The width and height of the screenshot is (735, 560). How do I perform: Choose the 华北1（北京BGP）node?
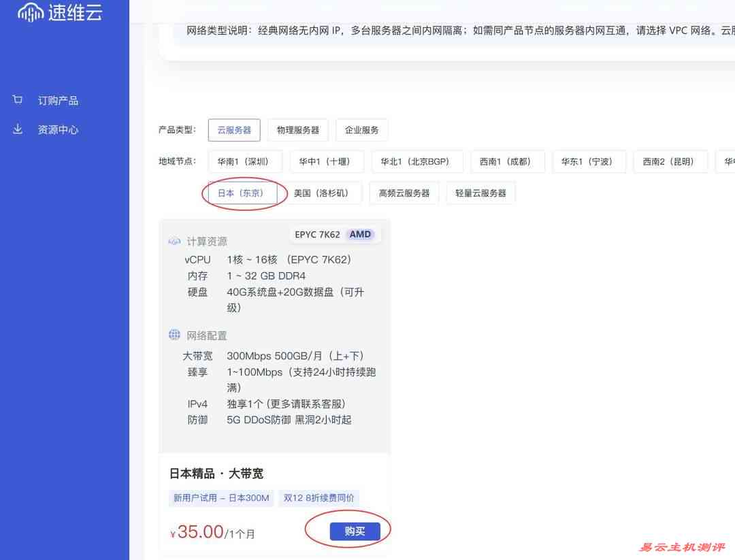417,161
